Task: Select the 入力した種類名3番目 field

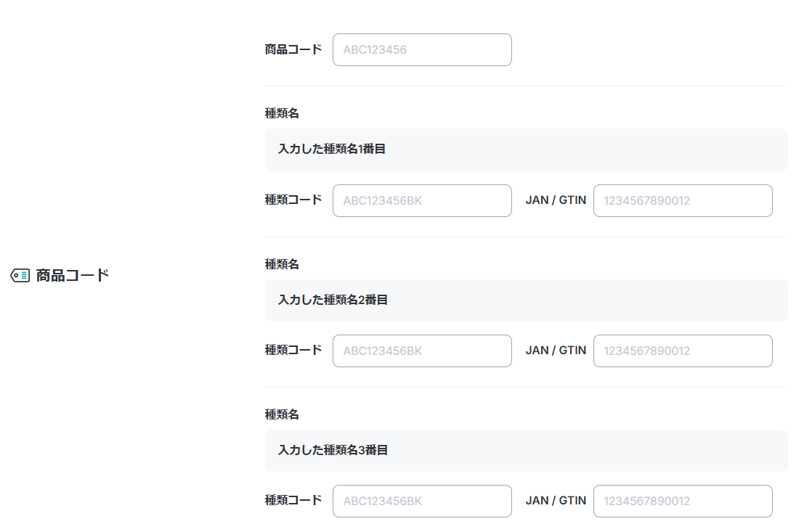Action: click(525, 450)
